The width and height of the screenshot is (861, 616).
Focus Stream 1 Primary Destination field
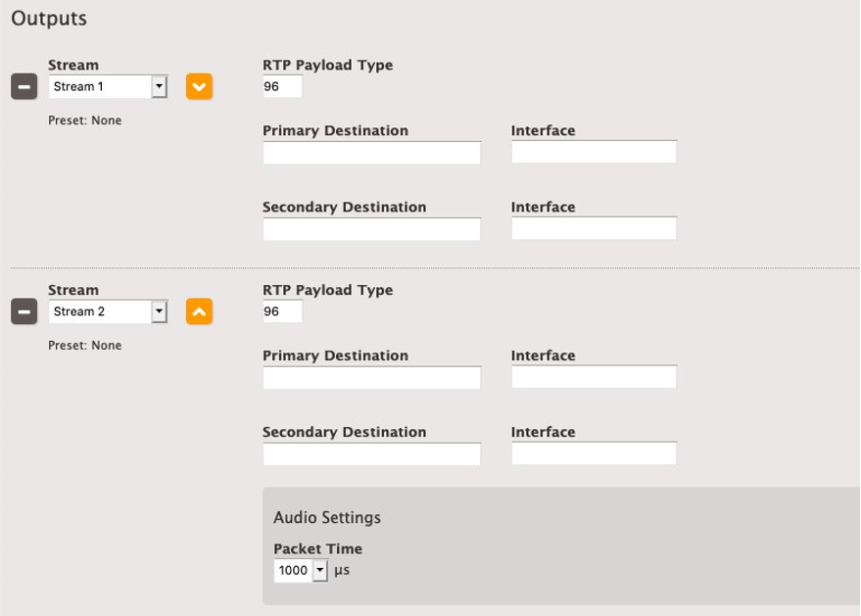click(371, 153)
